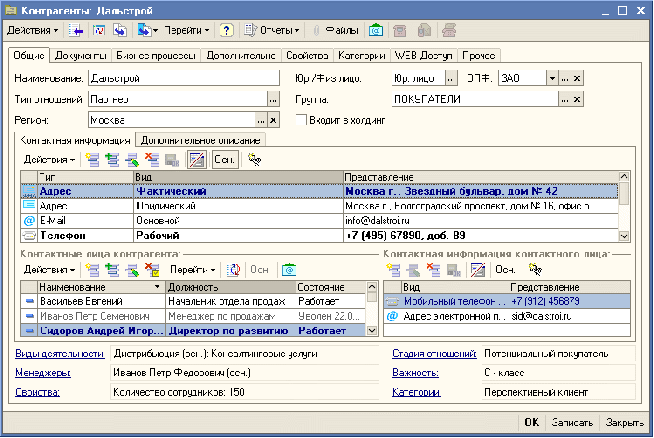Toggle the pressed edit-in-dialog icon in contact info toolbar
This screenshot has height=438, width=654.
(196, 160)
